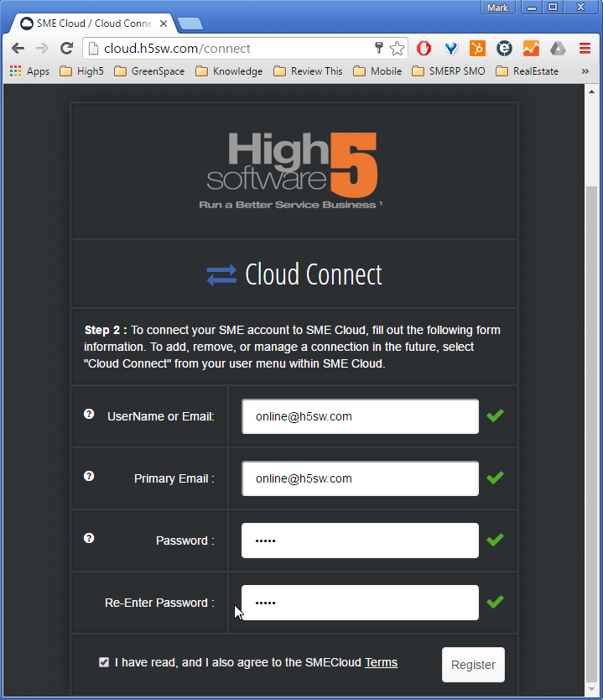Open the SMECloud Terms link
The height and width of the screenshot is (700, 603).
coord(381,662)
